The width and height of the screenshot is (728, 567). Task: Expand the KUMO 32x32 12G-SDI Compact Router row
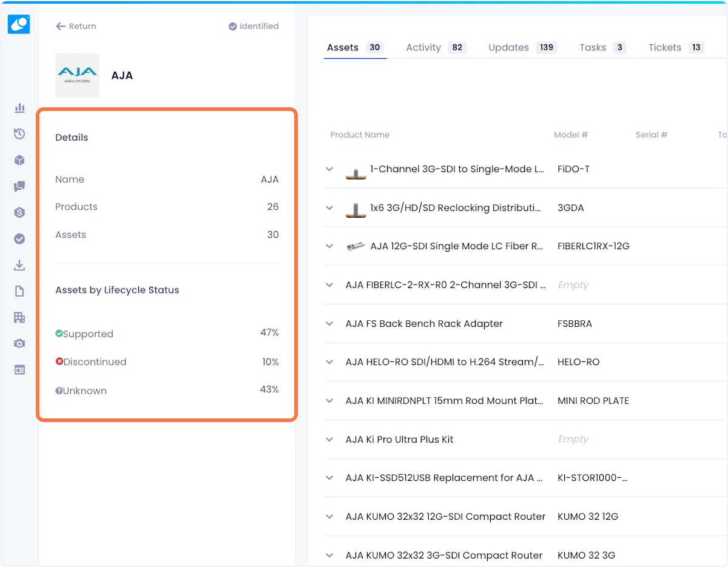pos(329,516)
